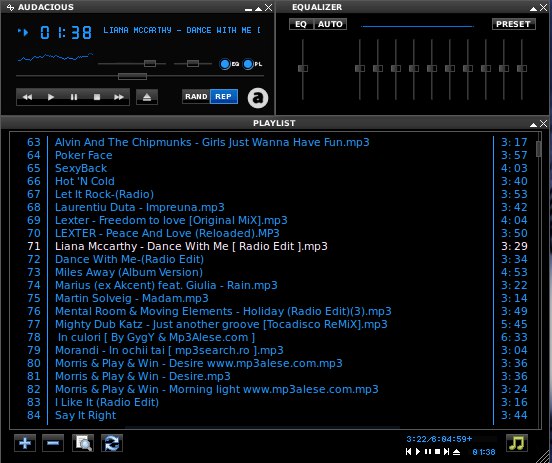Click the song position seek handle
The width and height of the screenshot is (552, 463).
click(x=132, y=76)
